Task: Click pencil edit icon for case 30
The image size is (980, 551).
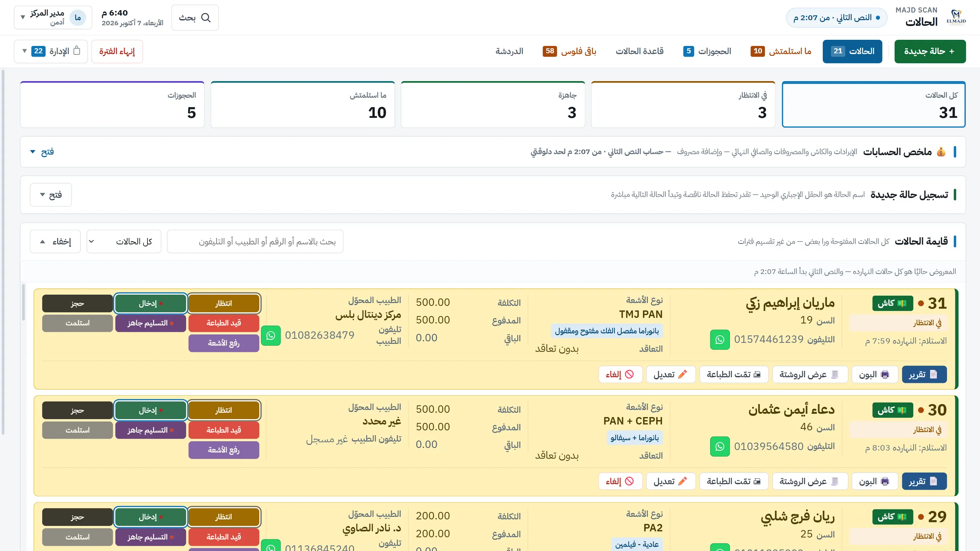Action: coord(683,481)
